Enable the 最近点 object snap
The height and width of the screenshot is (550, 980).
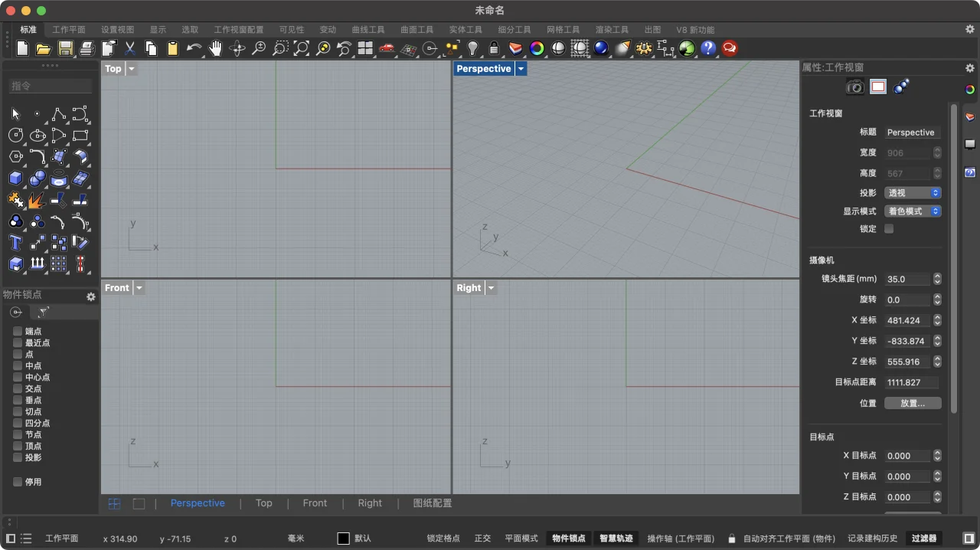(18, 342)
